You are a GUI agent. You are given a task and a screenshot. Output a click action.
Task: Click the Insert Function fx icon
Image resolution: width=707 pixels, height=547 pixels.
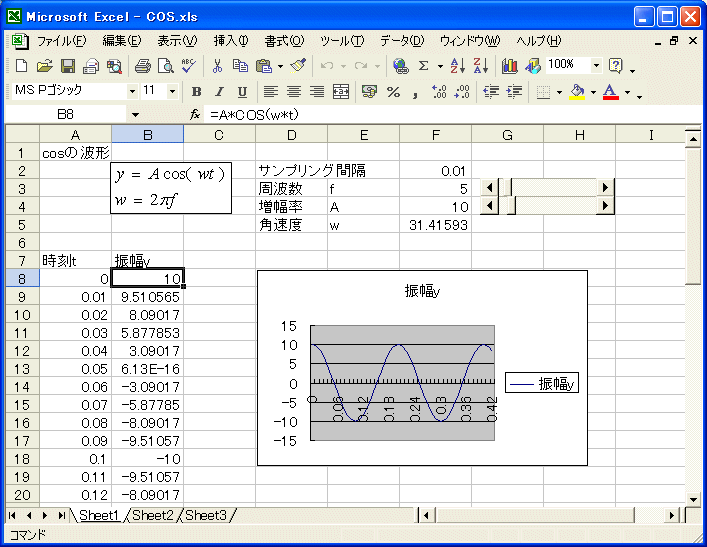pos(195,115)
